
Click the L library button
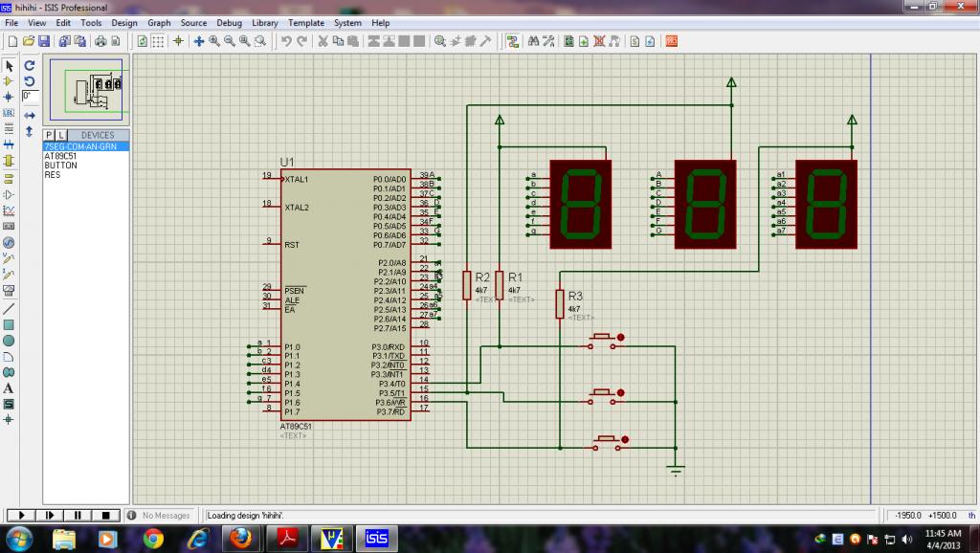tap(61, 135)
